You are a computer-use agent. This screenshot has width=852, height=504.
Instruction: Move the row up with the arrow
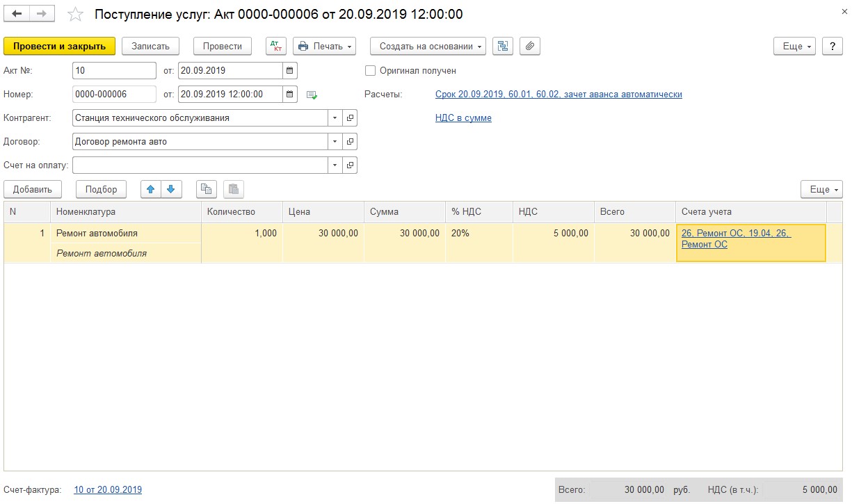[x=151, y=189]
